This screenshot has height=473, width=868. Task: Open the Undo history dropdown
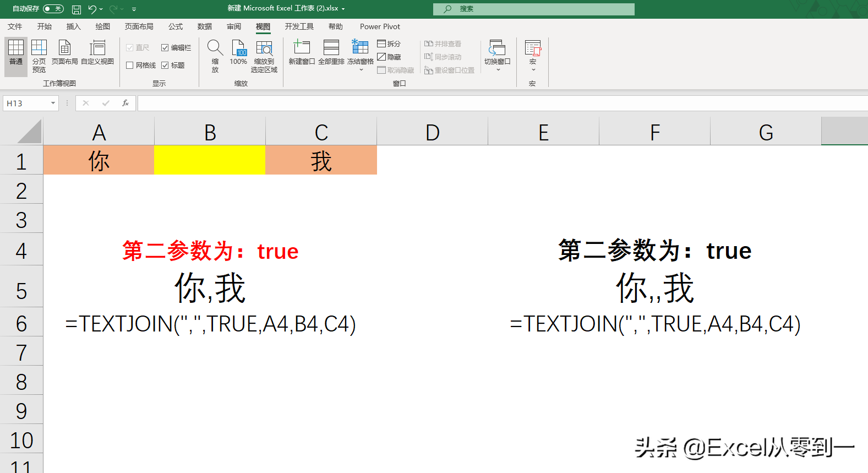[x=101, y=9]
